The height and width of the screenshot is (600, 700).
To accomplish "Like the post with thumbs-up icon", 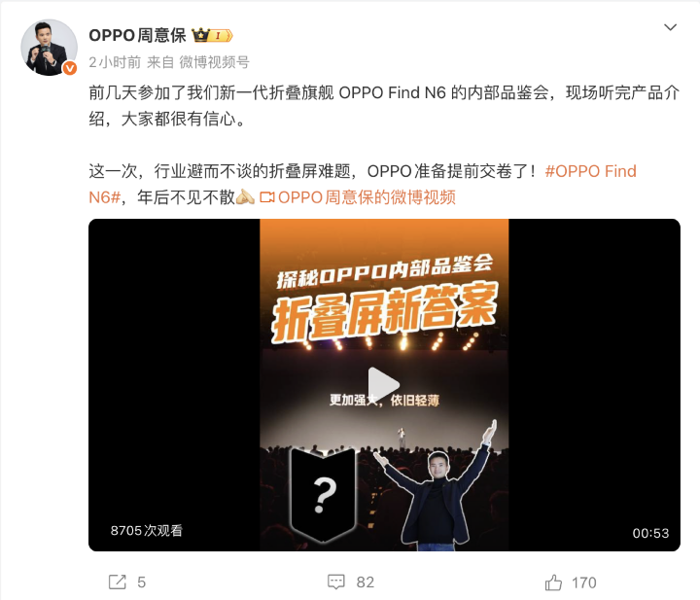I will point(553,582).
